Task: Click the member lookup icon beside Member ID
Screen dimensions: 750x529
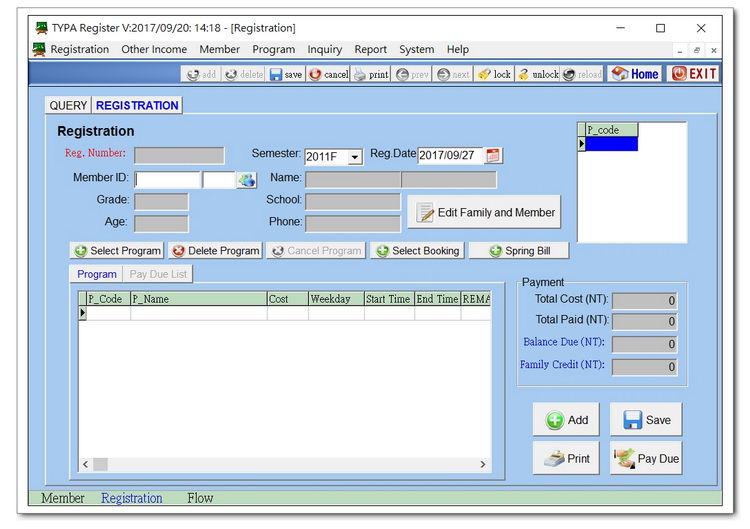Action: point(246,180)
